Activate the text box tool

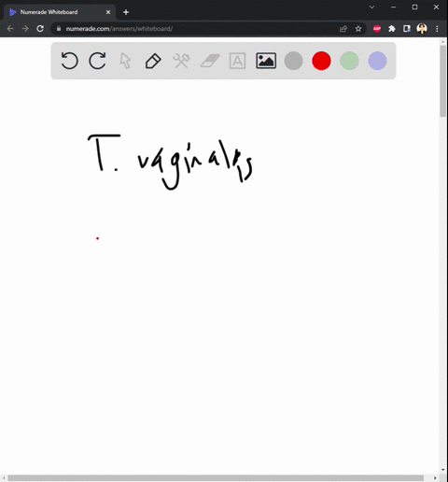pos(237,61)
